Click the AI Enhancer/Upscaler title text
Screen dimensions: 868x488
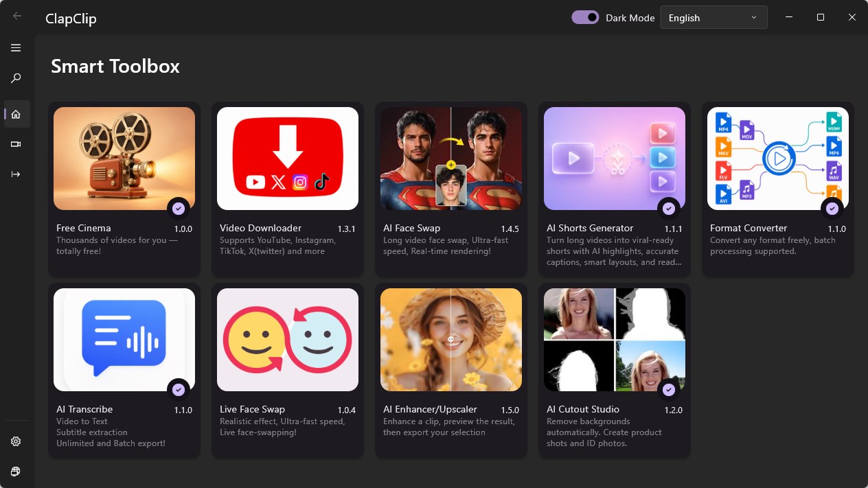(430, 409)
